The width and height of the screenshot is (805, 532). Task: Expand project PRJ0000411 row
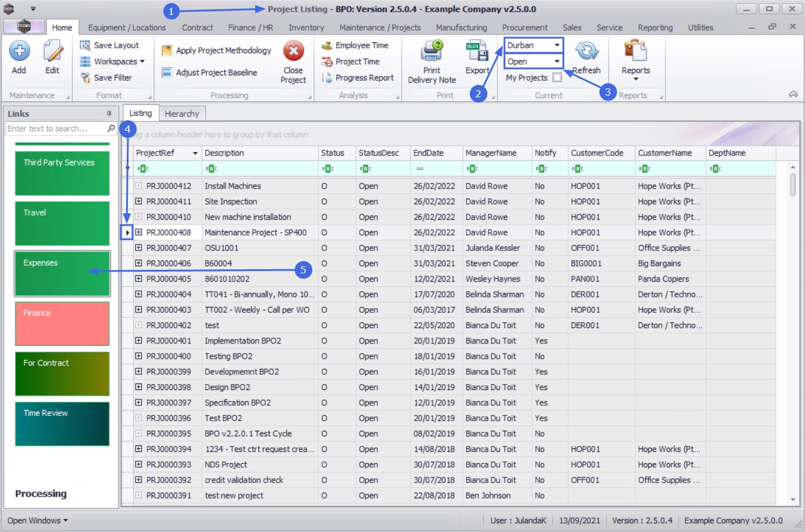point(138,201)
